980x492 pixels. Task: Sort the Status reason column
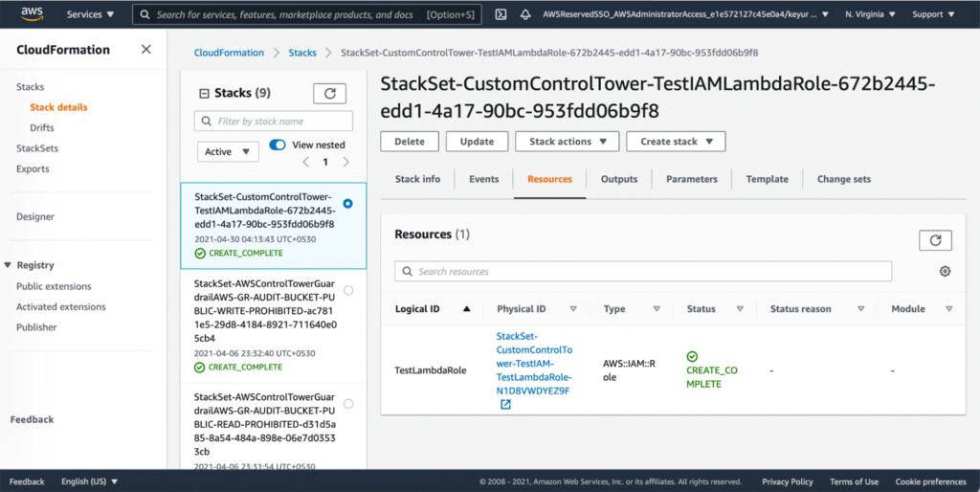860,309
